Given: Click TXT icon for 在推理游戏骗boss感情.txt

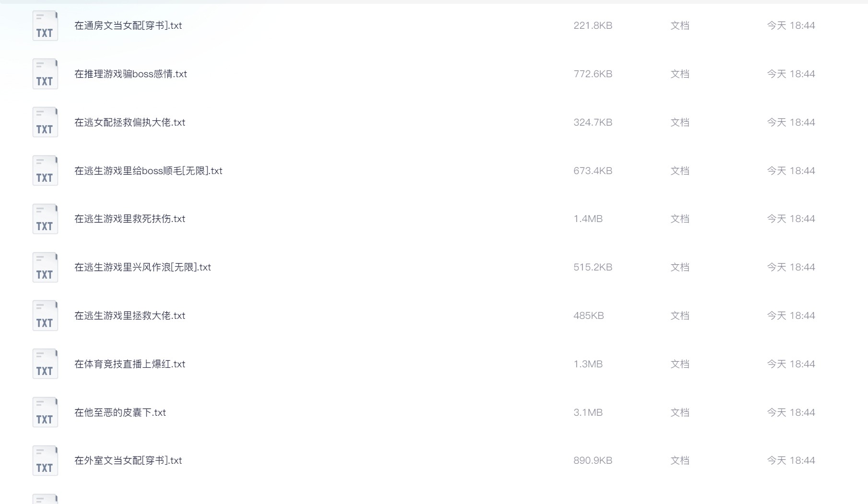Looking at the screenshot, I should click(45, 74).
